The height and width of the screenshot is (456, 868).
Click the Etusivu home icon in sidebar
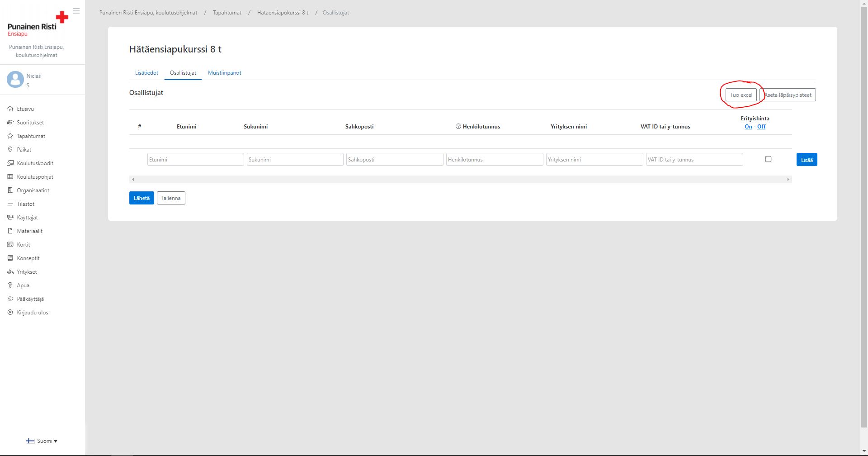[x=10, y=109]
